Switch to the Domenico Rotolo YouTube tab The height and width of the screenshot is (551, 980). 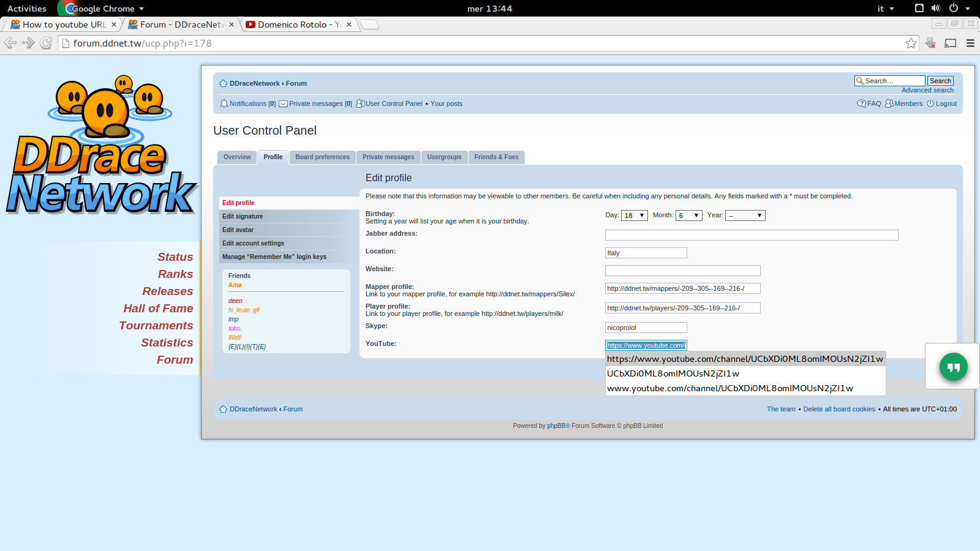(297, 24)
